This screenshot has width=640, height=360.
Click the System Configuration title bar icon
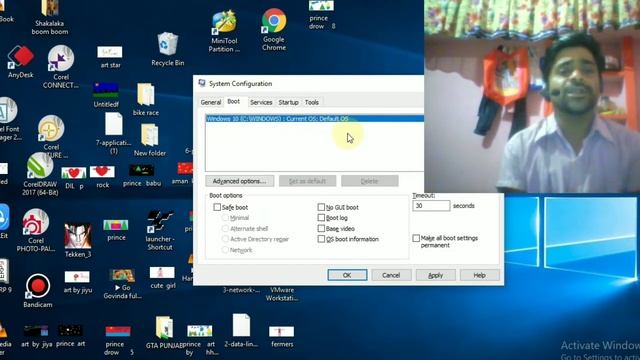tap(202, 83)
